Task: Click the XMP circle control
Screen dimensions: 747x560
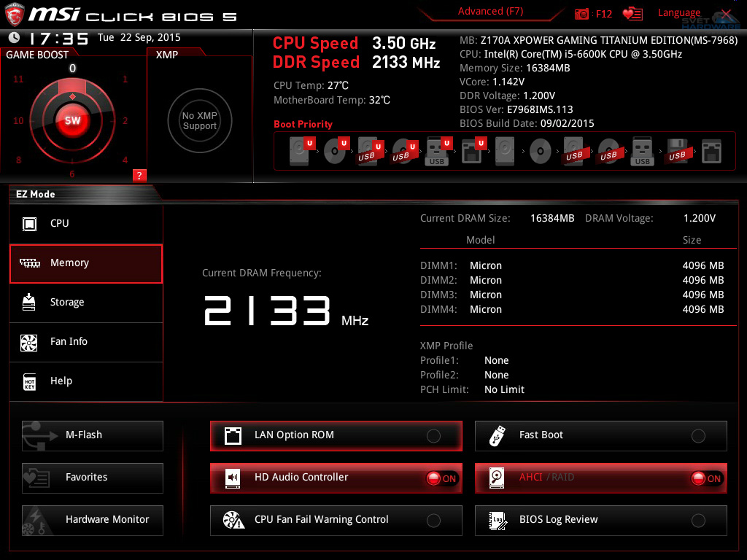Action: 199,120
